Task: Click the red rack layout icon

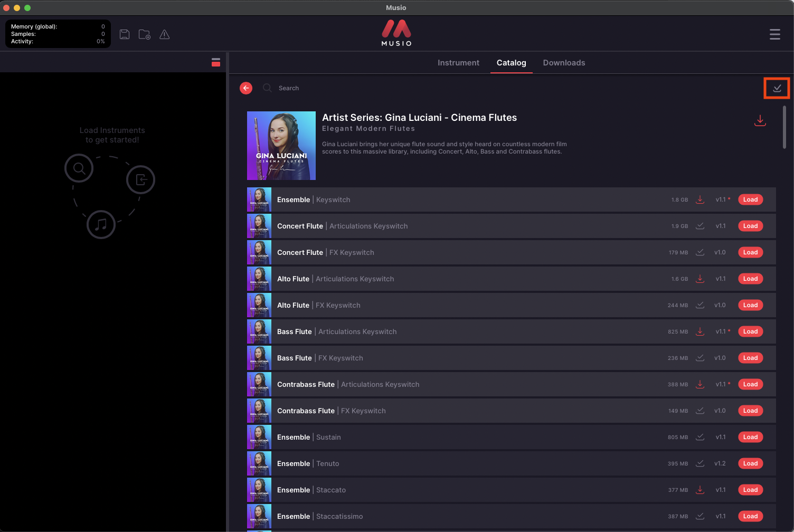Action: click(x=216, y=62)
